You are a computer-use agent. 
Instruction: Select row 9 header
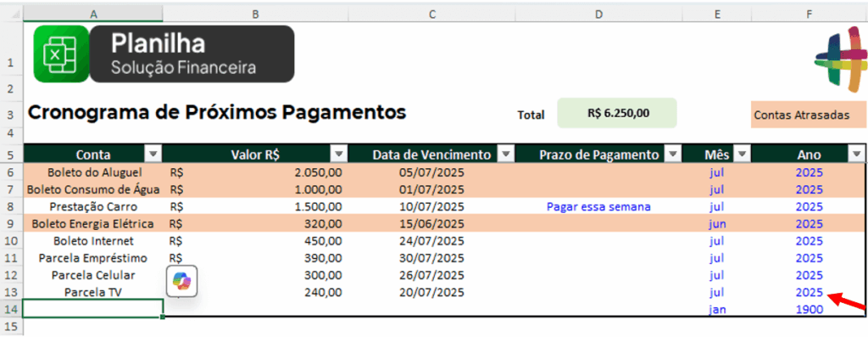click(12, 224)
